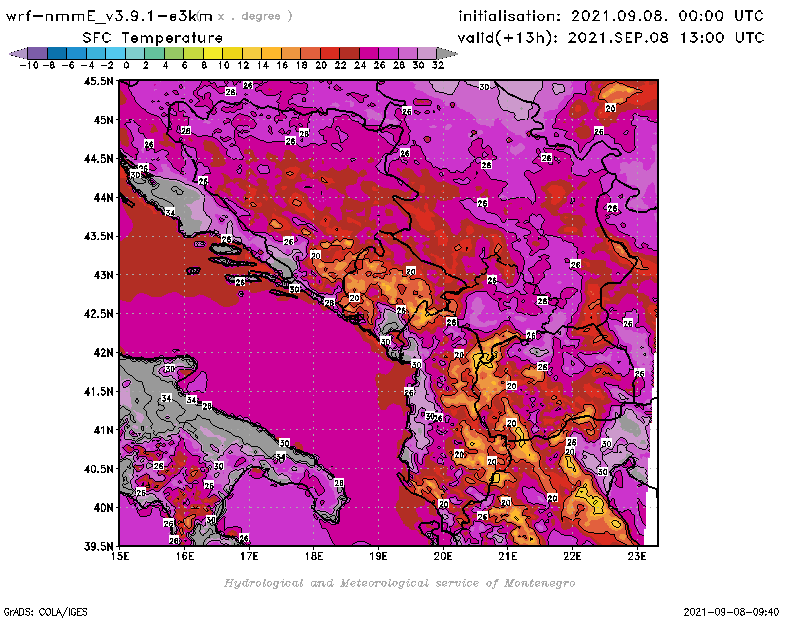Click the '16E' longitude axis label
This screenshot has height=618, width=800.
pyautogui.click(x=185, y=556)
